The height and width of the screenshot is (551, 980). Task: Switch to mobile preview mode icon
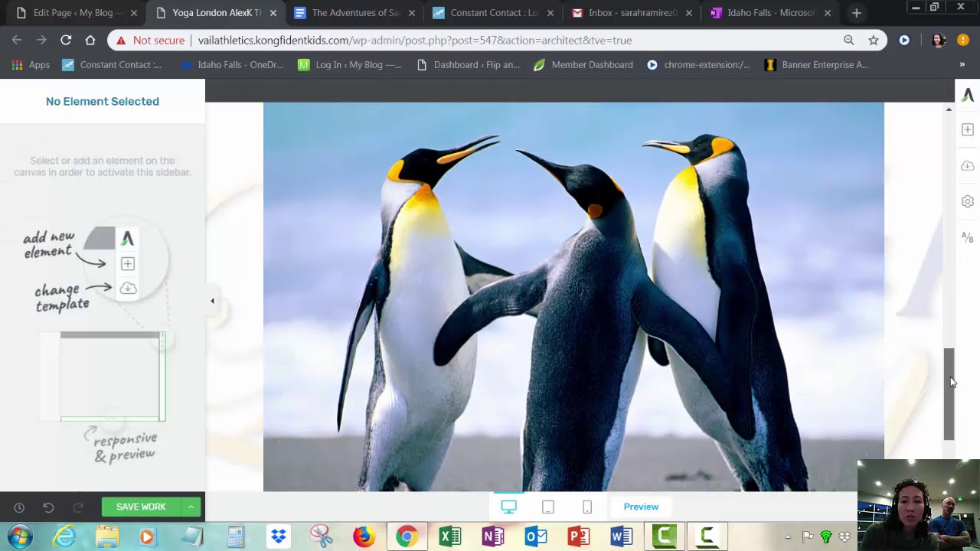pos(587,507)
